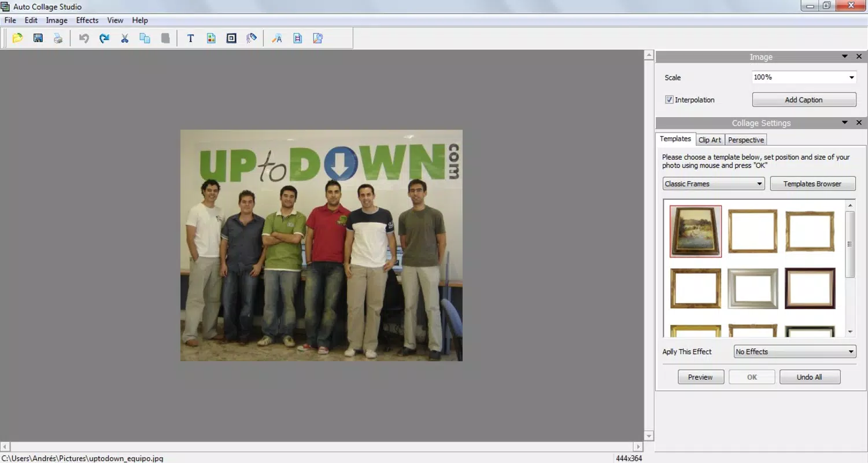Click the grayed-out OK button
Viewport: 868px width, 463px height.
coord(752,377)
